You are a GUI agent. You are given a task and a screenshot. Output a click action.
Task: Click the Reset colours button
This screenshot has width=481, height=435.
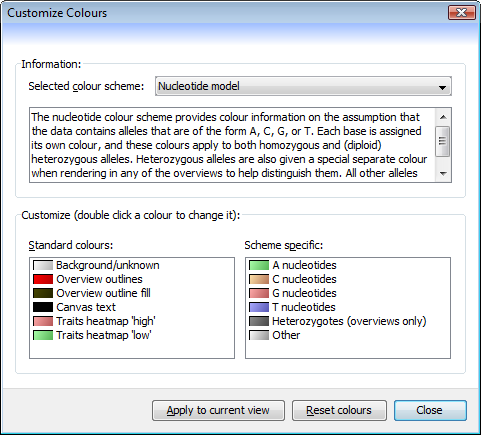[339, 410]
